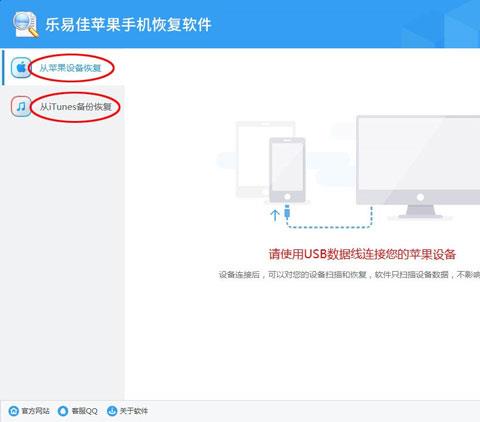Open the 官方网站 link
Image resolution: width=480 pixels, height=422 pixels.
click(35, 411)
